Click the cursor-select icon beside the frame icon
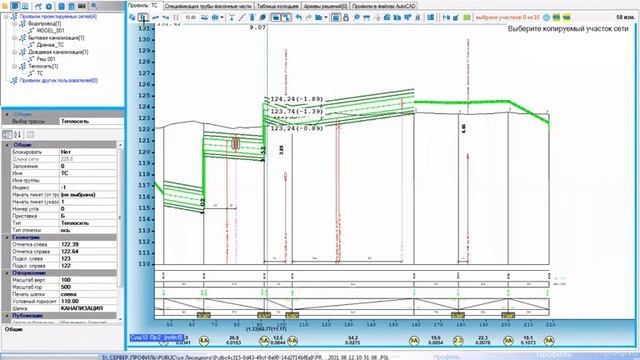The width and height of the screenshot is (640, 360). [286, 18]
